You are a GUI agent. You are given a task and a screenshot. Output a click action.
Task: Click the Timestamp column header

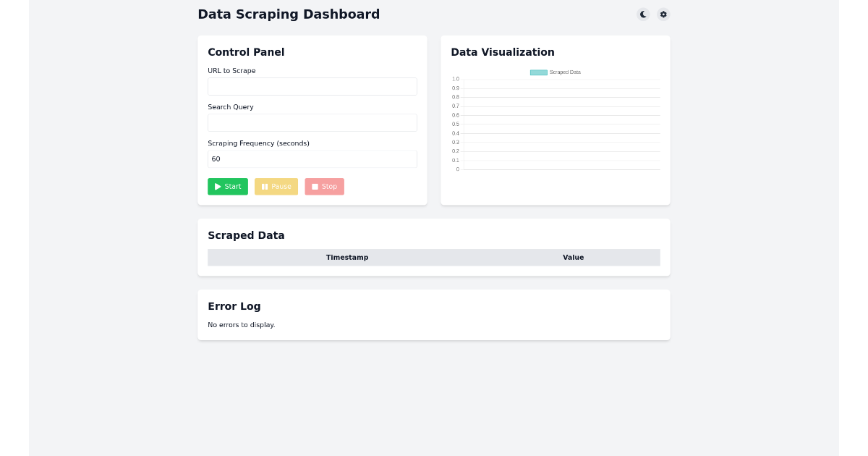coord(347,257)
